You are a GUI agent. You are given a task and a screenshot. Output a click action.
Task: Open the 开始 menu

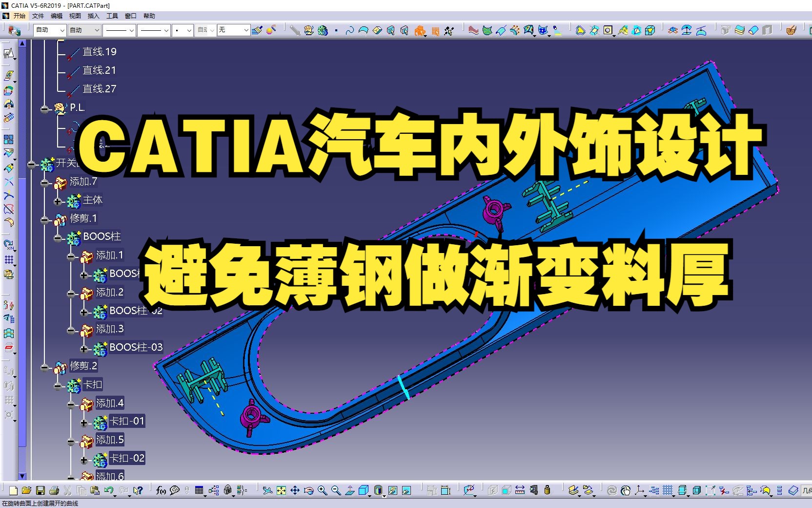(19, 16)
